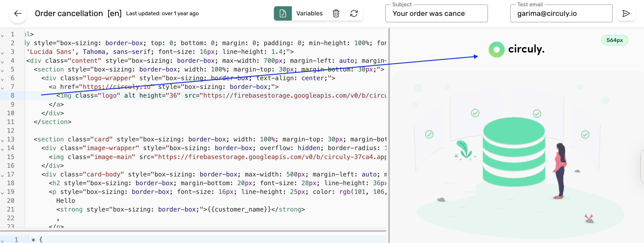Click closing </a> tag on line 9
The width and height of the screenshot is (644, 243).
click(x=56, y=104)
